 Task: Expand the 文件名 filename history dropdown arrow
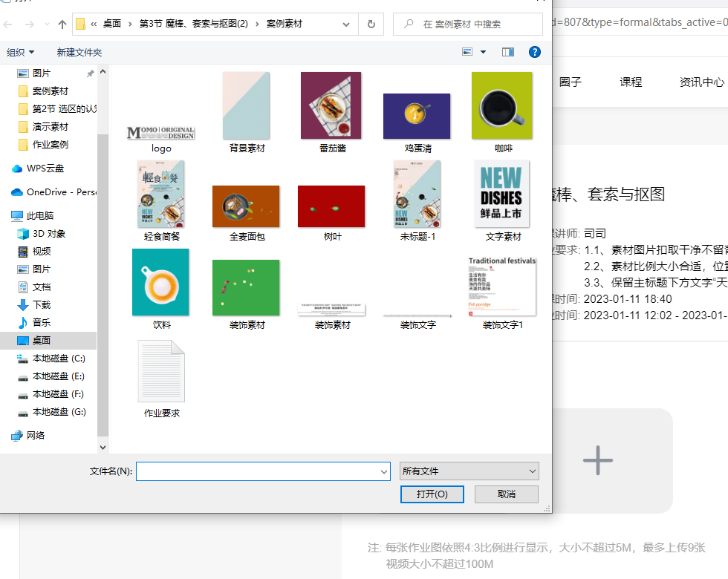tap(383, 471)
